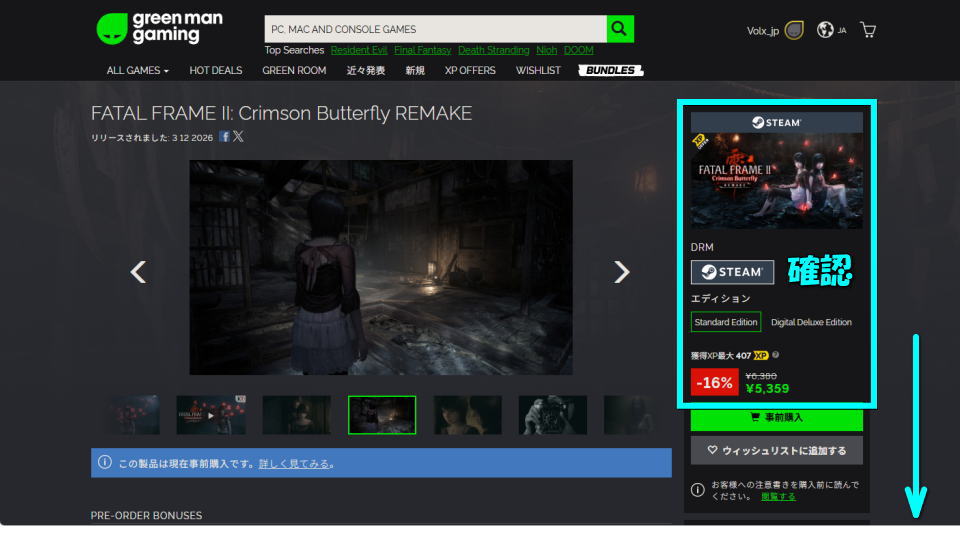This screenshot has height=540, width=960.
Task: Click the green pre-purchase button
Action: point(776,418)
